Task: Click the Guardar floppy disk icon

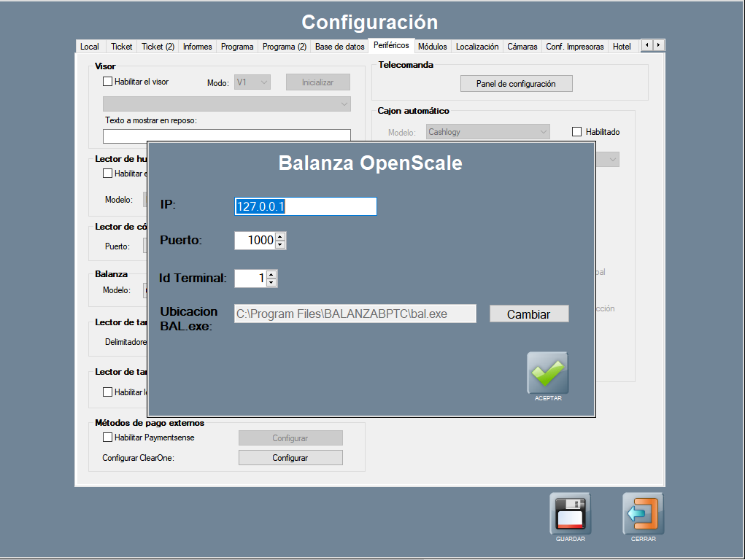Action: [570, 513]
